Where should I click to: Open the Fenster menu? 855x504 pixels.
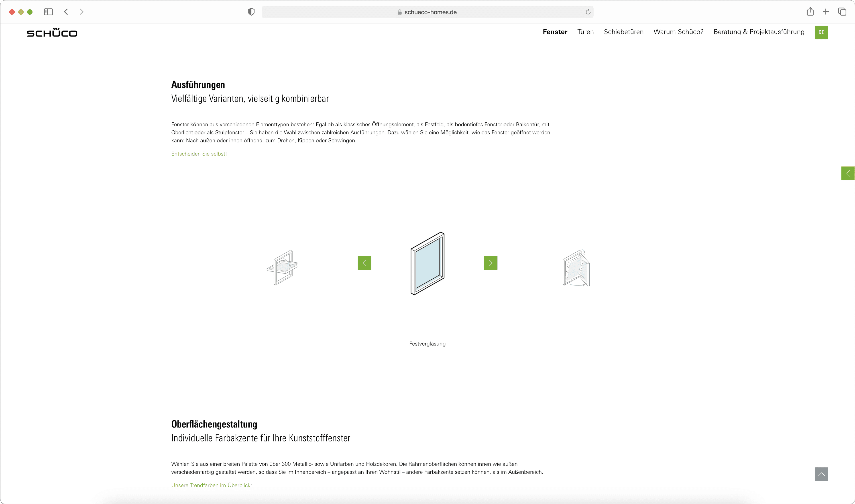pyautogui.click(x=555, y=32)
